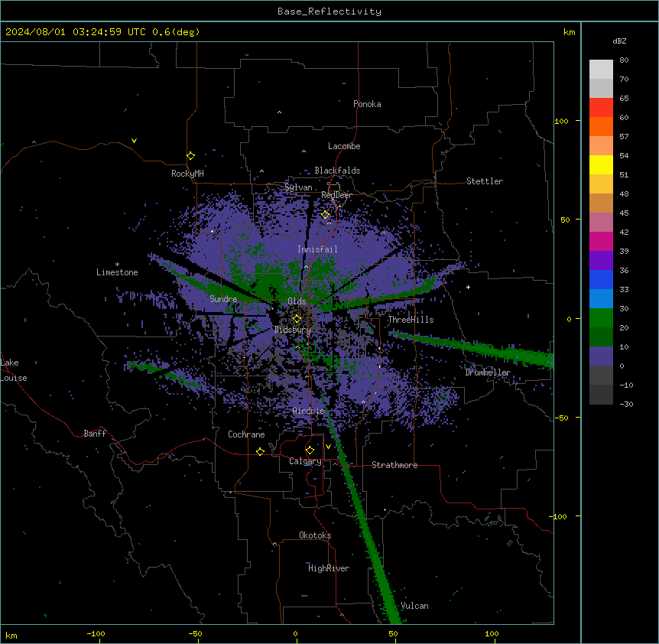Image resolution: width=659 pixels, height=644 pixels.
Task: Pick the yellow 51-54 dBZ legend swatch
Action: 601,164
